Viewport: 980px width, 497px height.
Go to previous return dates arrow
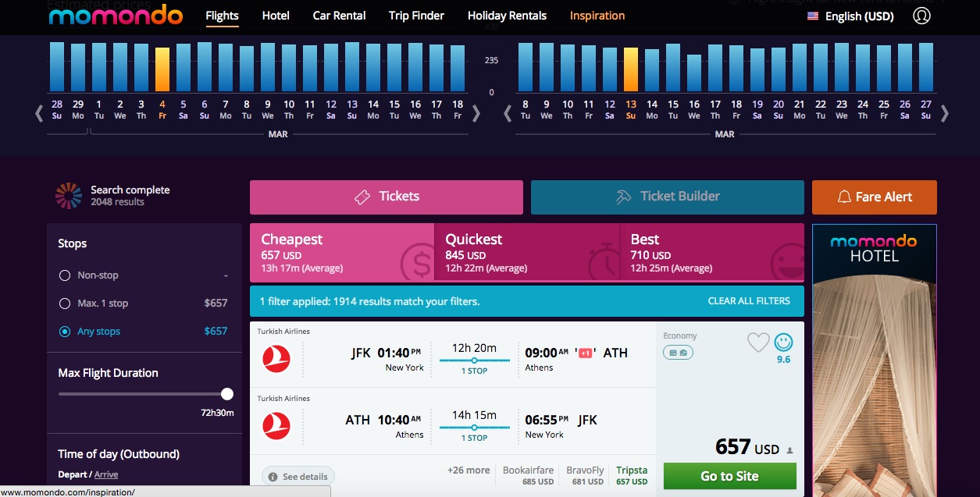click(x=508, y=114)
